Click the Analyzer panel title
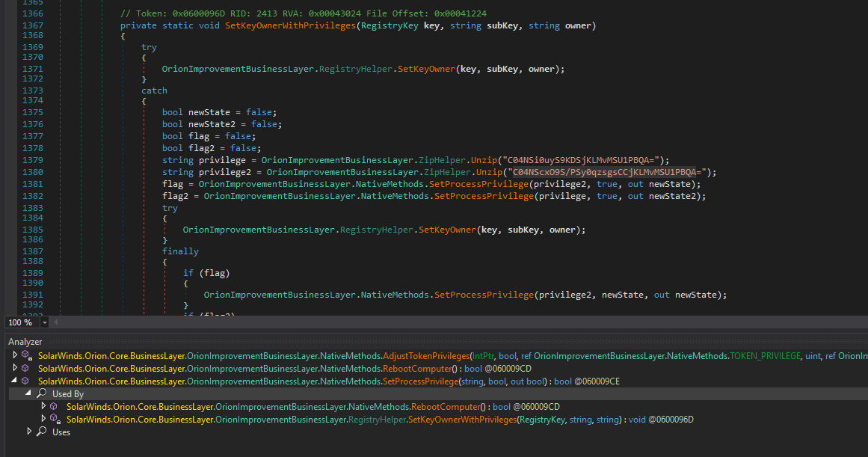The height and width of the screenshot is (457, 868). pyautogui.click(x=25, y=342)
